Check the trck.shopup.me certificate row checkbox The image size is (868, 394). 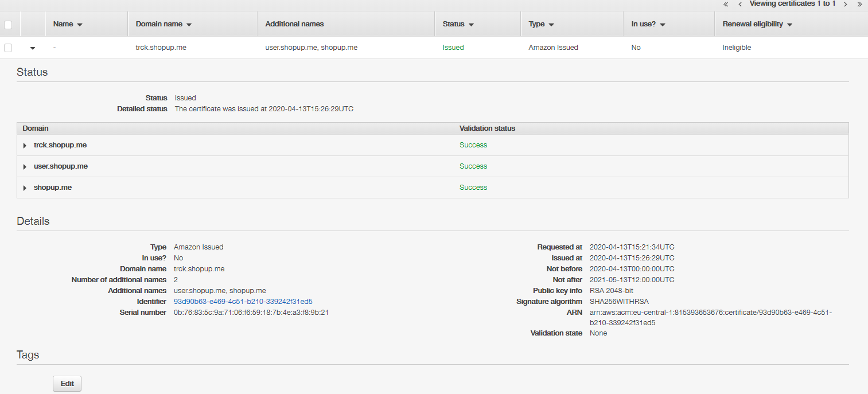coord(8,48)
